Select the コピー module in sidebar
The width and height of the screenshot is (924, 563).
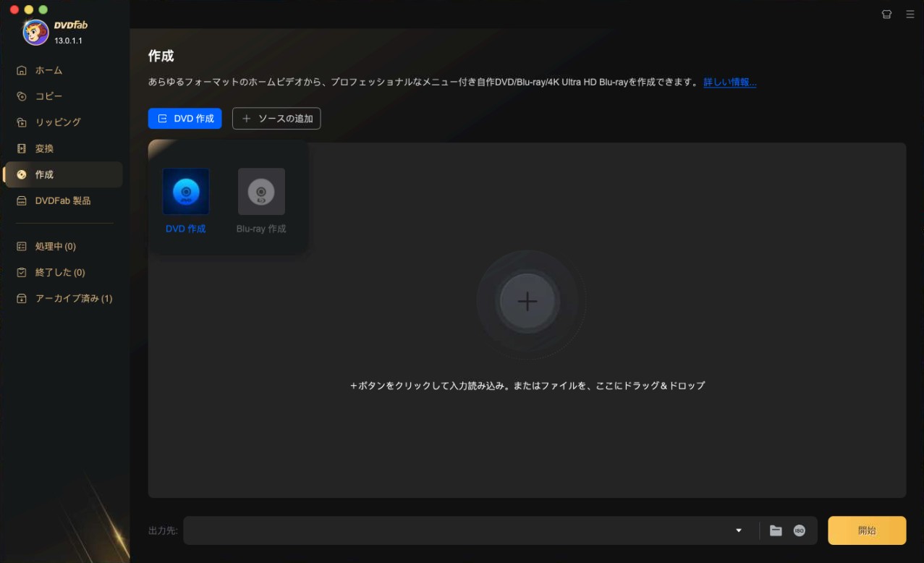63,96
